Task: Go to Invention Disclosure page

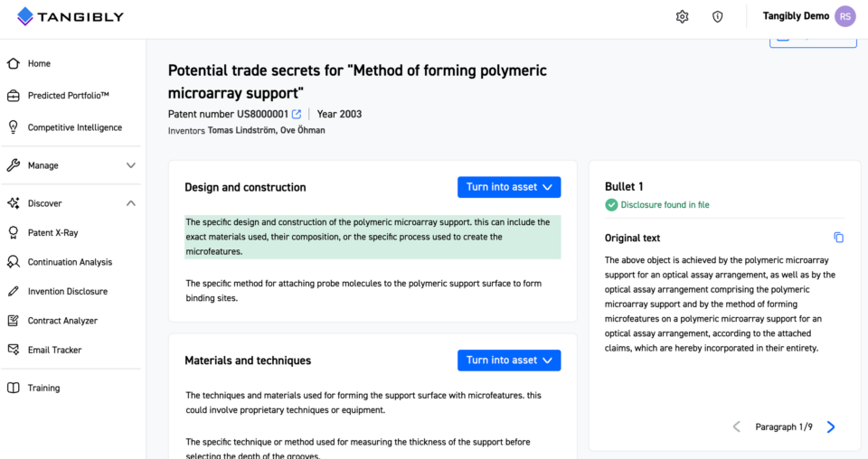Action: [x=68, y=292]
